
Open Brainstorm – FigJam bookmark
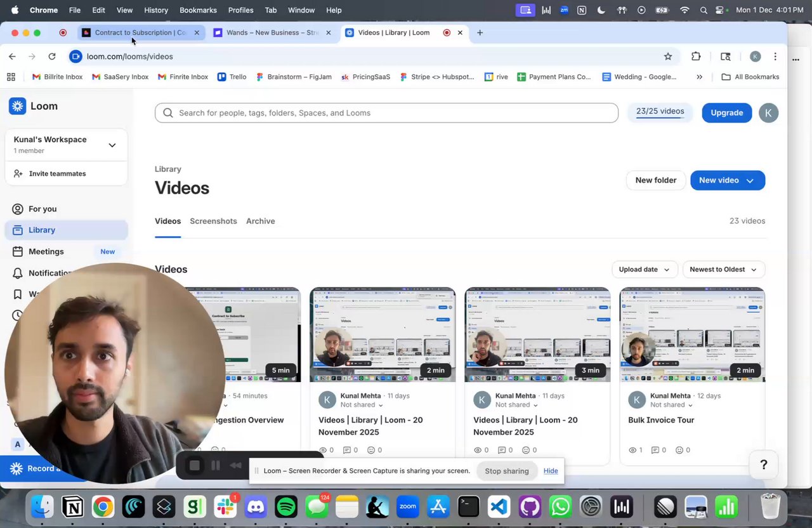[294, 77]
